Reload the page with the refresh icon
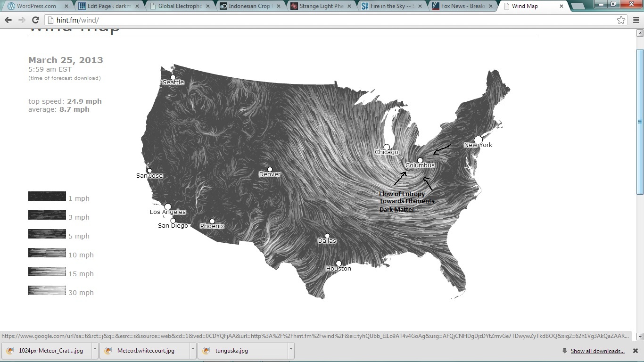This screenshot has width=644, height=362. [35, 20]
